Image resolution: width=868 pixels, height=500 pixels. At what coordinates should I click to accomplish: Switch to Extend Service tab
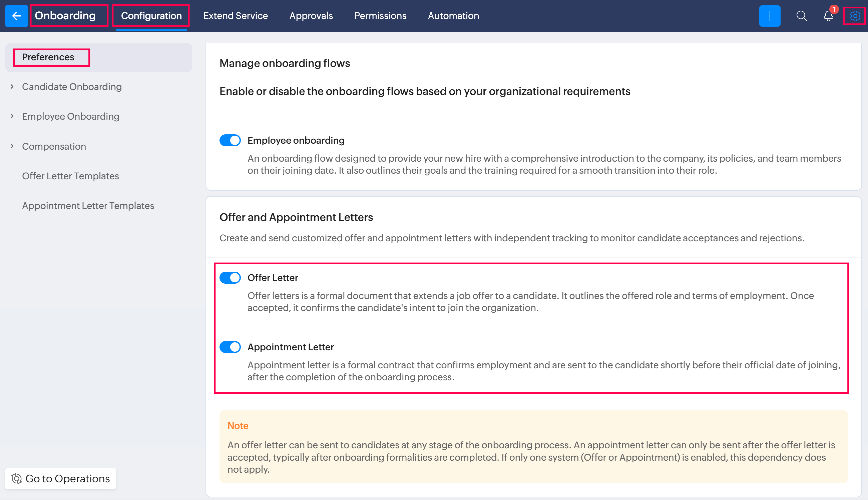point(236,16)
